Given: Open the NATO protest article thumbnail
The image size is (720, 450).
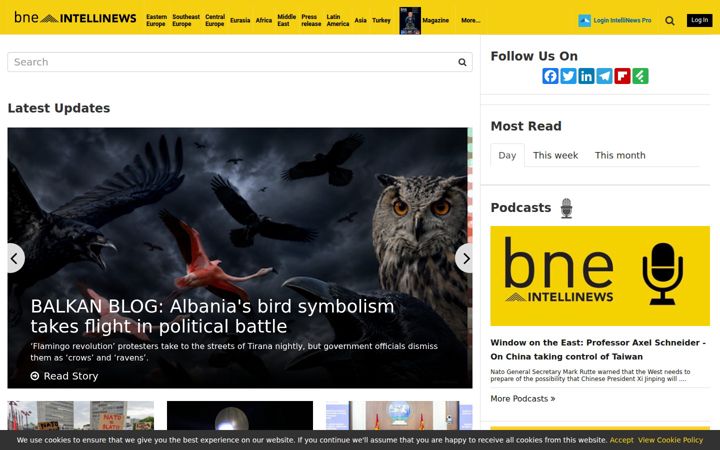Looking at the screenshot, I should 81,416.
